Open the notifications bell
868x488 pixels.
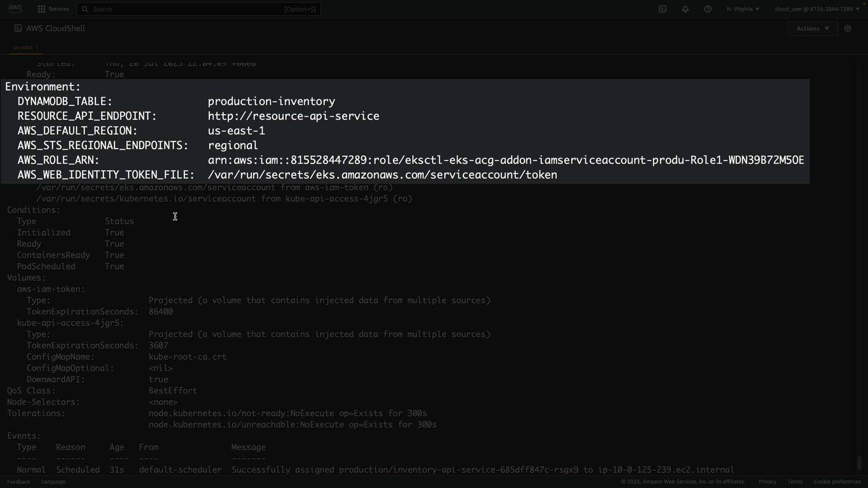[x=685, y=9]
